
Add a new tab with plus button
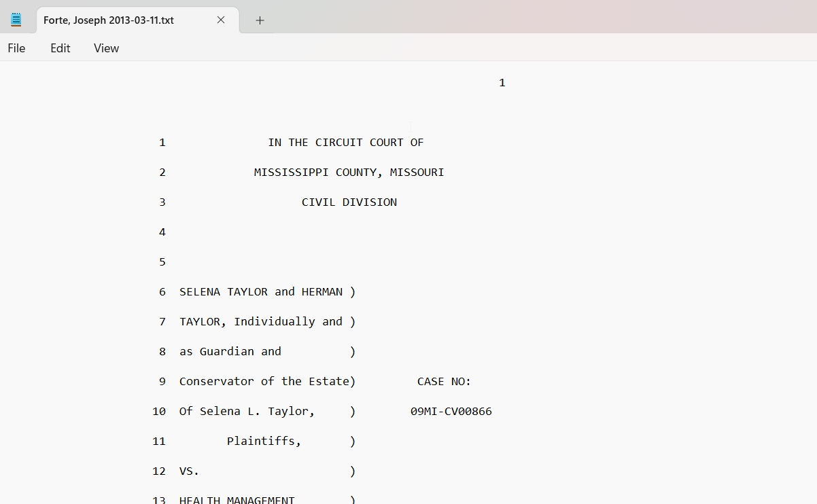pos(260,20)
